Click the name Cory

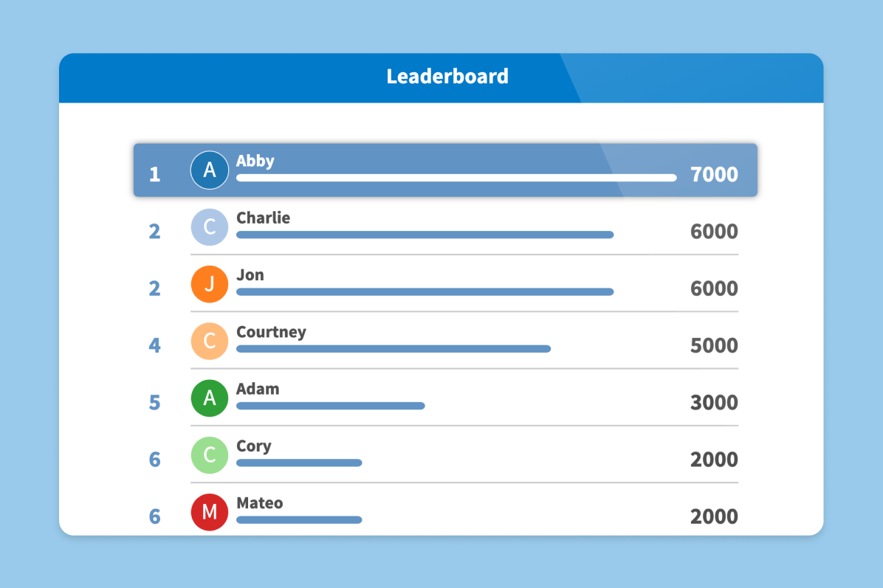pyautogui.click(x=253, y=446)
